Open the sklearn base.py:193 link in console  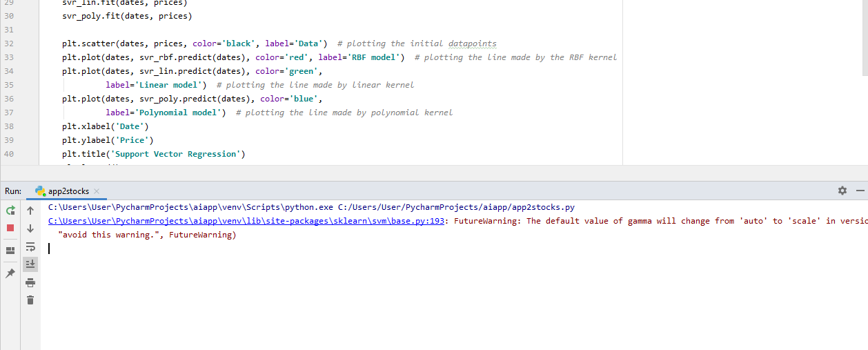[x=246, y=221]
